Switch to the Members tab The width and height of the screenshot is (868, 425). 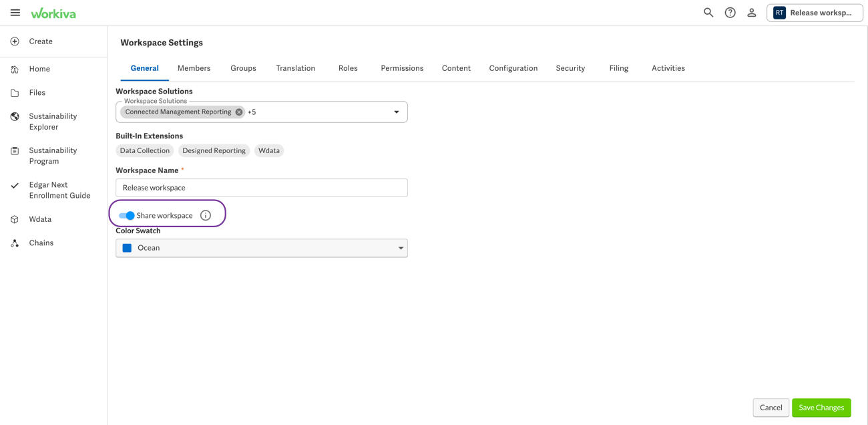[194, 68]
